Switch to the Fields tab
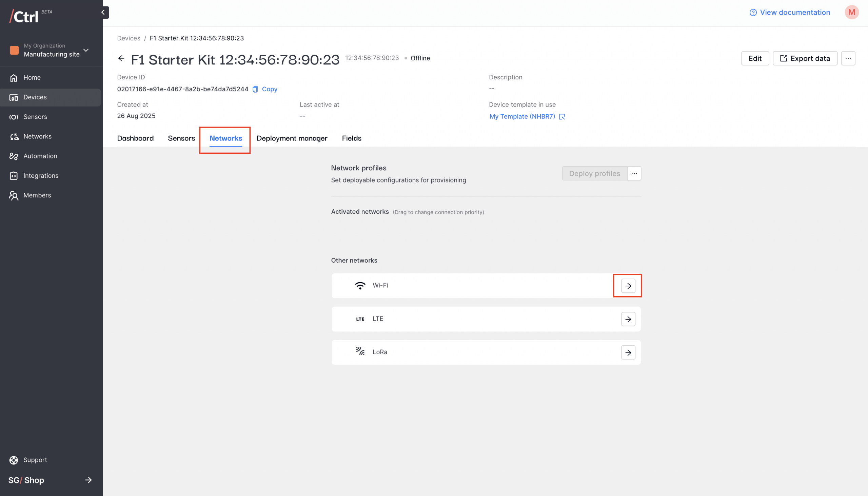This screenshot has height=496, width=868. 351,138
